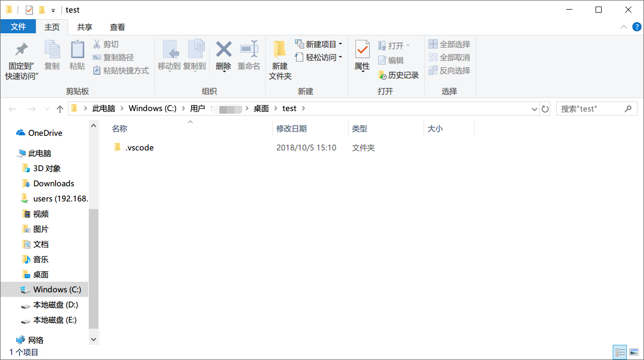Click 此电脑 in the address bar
644x360 pixels.
click(103, 109)
